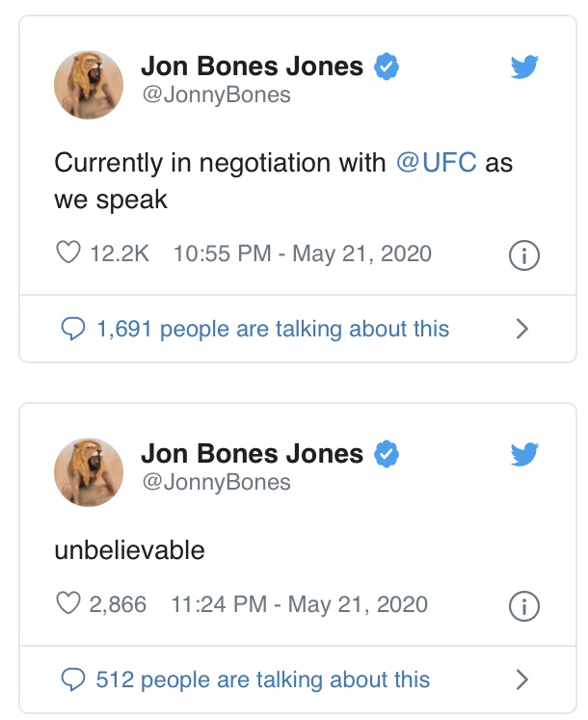Screen dimensions: 588x720
Task: Open the 10:55 PM - May 21, 2020 timestamp
Action: [303, 253]
